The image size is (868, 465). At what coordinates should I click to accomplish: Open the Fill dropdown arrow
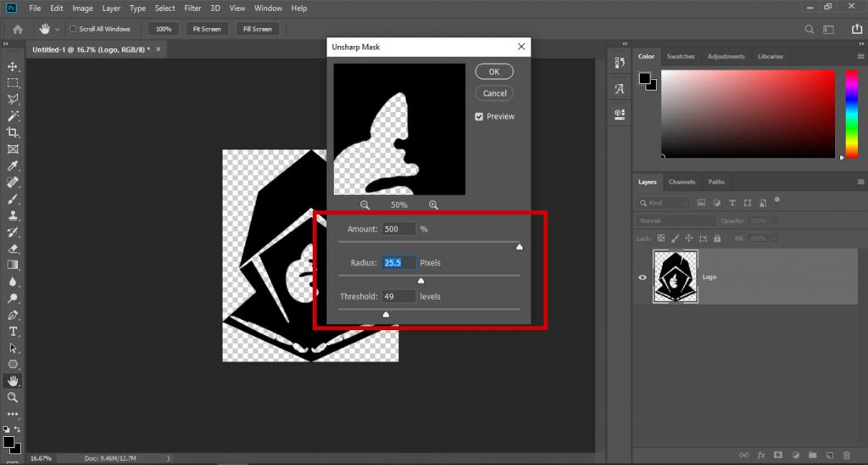click(x=775, y=238)
